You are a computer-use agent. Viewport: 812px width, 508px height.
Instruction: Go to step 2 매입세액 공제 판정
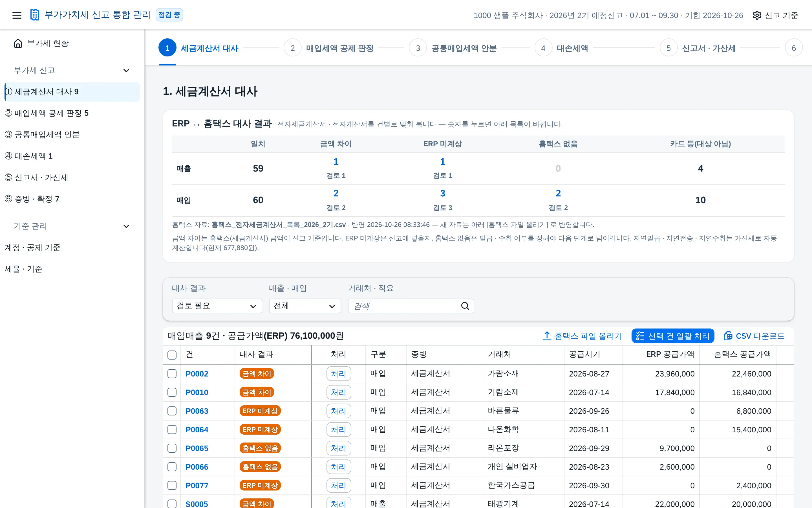(x=329, y=48)
